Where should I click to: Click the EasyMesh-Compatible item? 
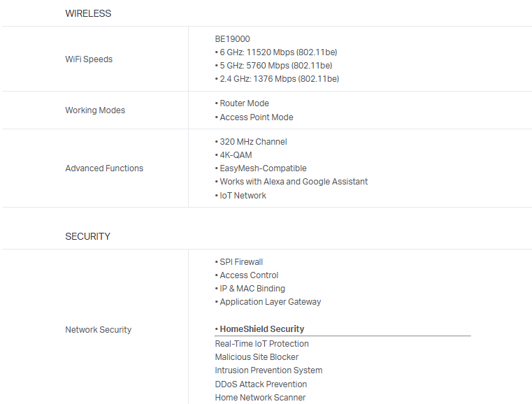[263, 168]
